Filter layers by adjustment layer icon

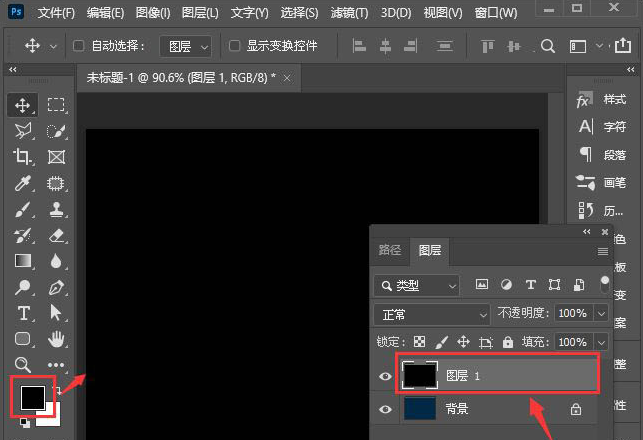[506, 285]
